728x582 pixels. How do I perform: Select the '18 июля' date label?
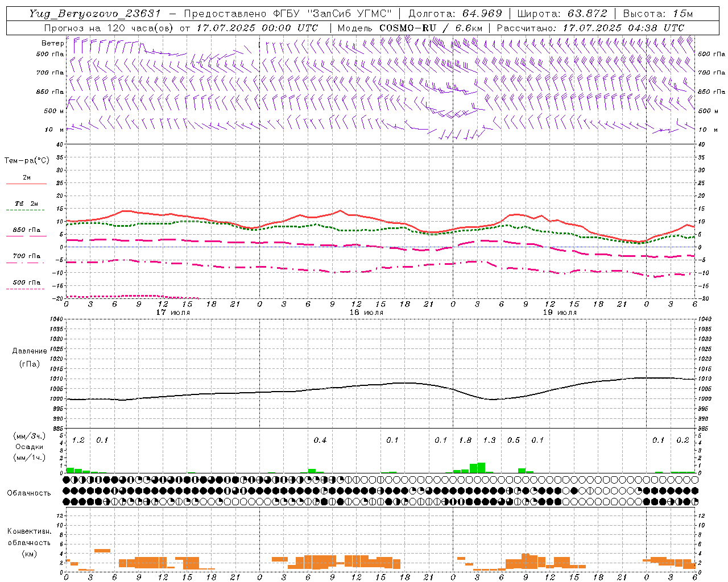(x=366, y=313)
